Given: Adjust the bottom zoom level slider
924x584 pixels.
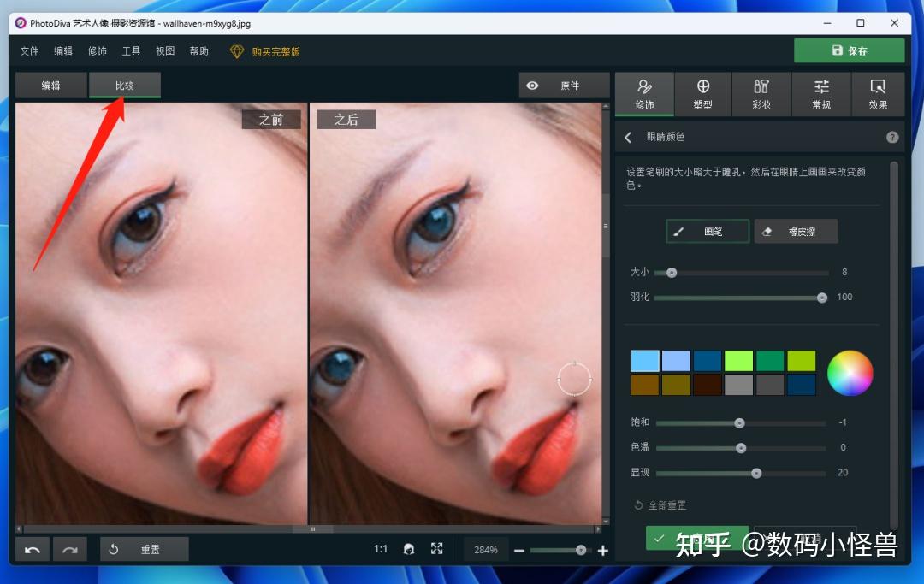Looking at the screenshot, I should tap(560, 551).
